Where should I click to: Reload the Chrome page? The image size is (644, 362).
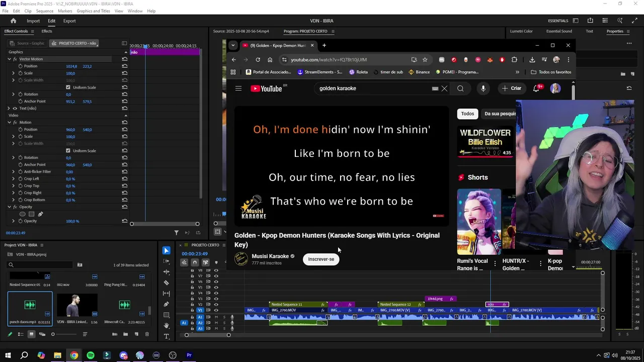tap(258, 60)
